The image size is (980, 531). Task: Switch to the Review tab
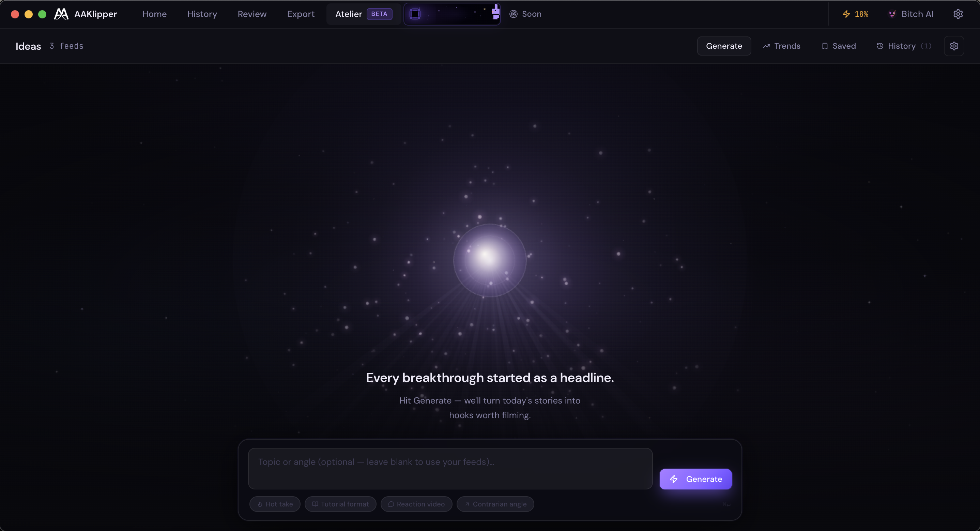coord(252,14)
